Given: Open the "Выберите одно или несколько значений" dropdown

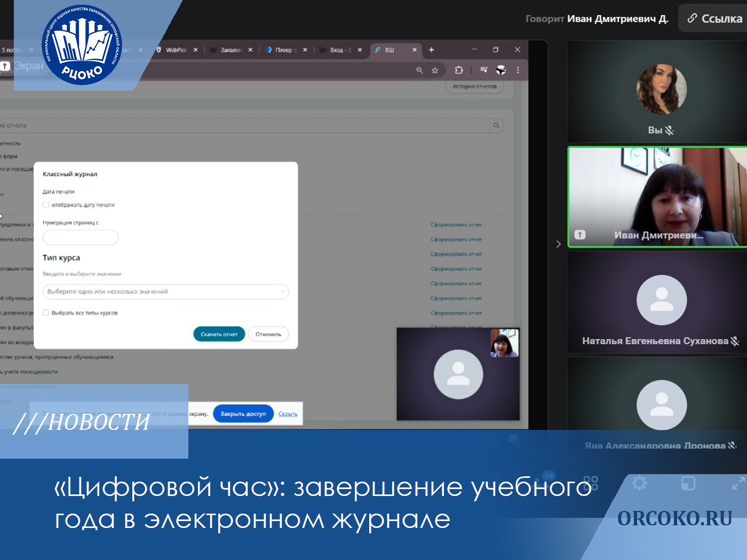Looking at the screenshot, I should point(165,292).
